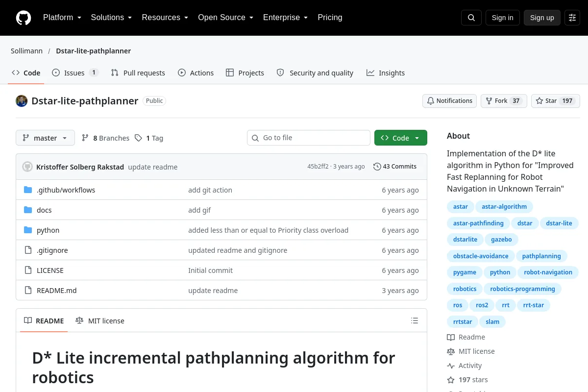Open the master branch selector dropdown
Viewport: 588px width, 392px height.
point(45,138)
